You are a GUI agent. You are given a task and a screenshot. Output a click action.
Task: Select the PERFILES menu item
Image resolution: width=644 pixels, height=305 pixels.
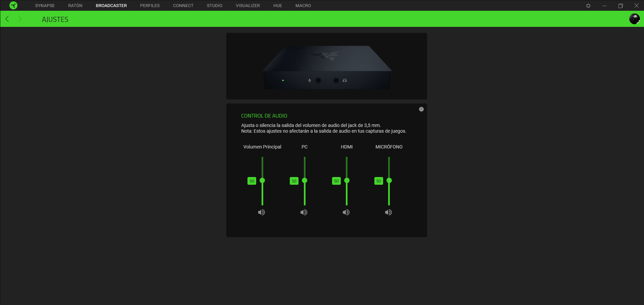(150, 5)
